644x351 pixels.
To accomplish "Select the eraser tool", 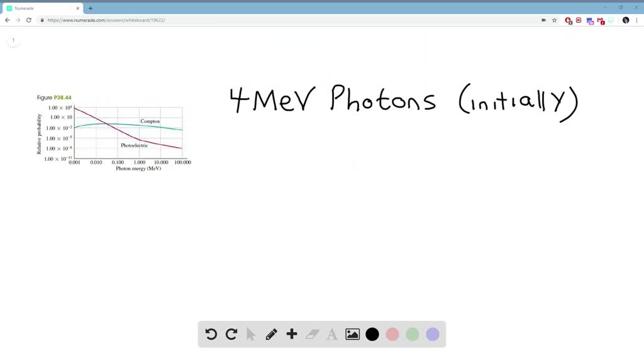I will point(312,334).
